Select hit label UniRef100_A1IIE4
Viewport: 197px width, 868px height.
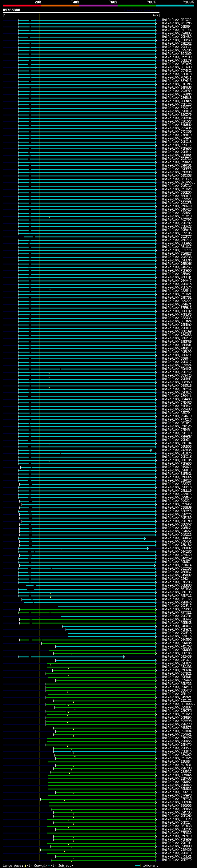coord(177,30)
